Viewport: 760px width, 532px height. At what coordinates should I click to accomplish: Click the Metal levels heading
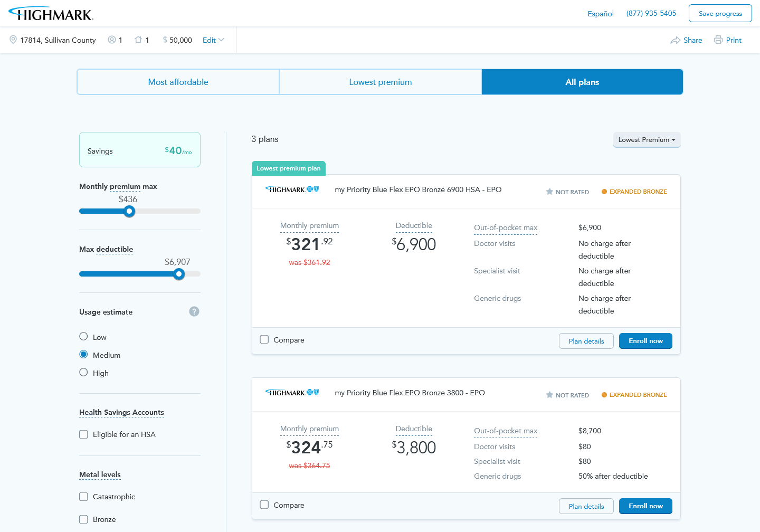tap(100, 474)
